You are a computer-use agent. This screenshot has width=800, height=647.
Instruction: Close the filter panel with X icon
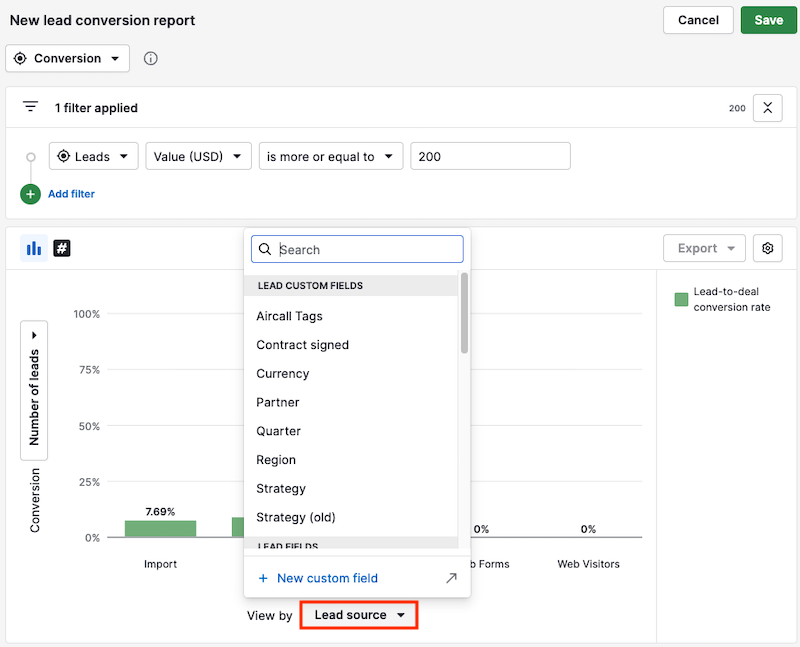pos(767,107)
